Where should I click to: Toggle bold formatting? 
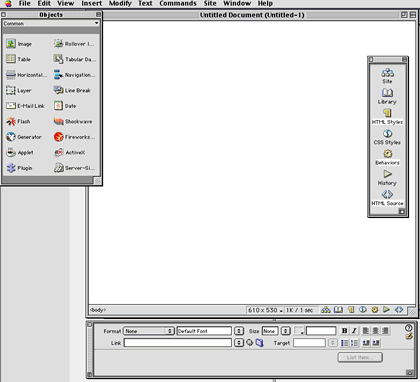tap(344, 331)
